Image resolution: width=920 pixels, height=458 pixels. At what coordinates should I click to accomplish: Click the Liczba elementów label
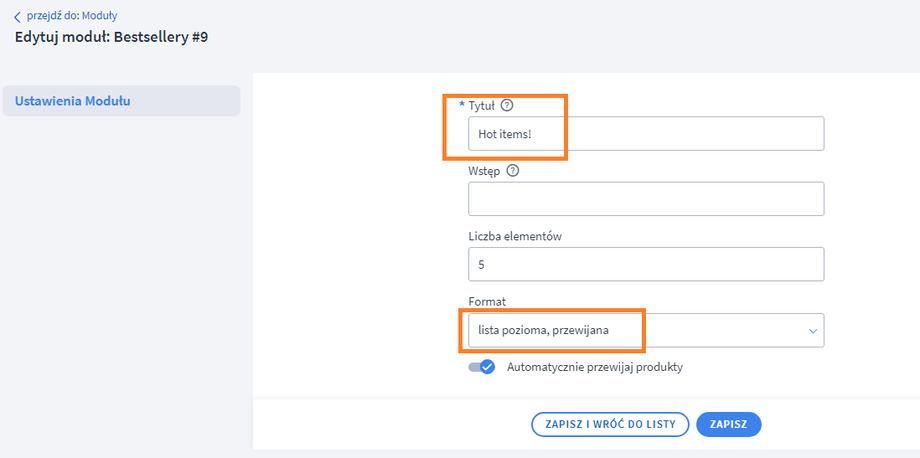(517, 236)
